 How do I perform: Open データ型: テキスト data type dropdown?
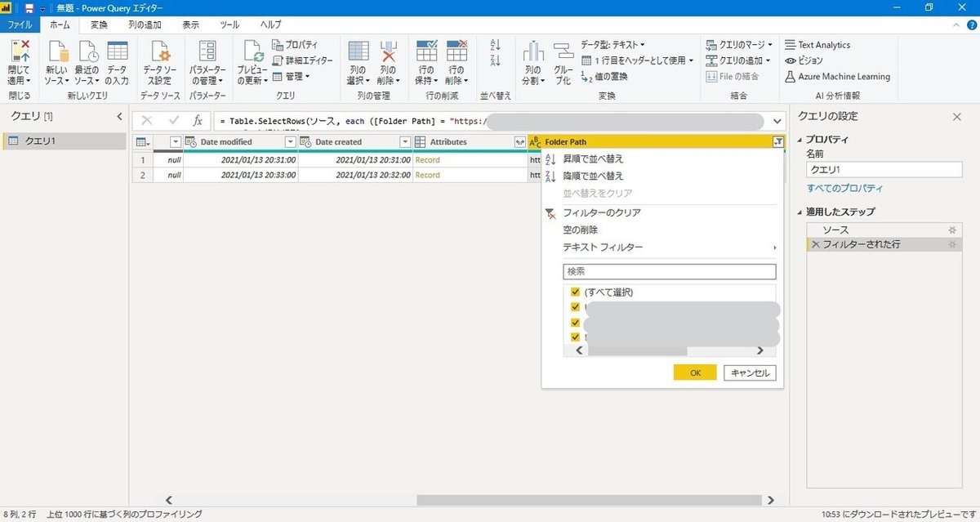tap(613, 45)
